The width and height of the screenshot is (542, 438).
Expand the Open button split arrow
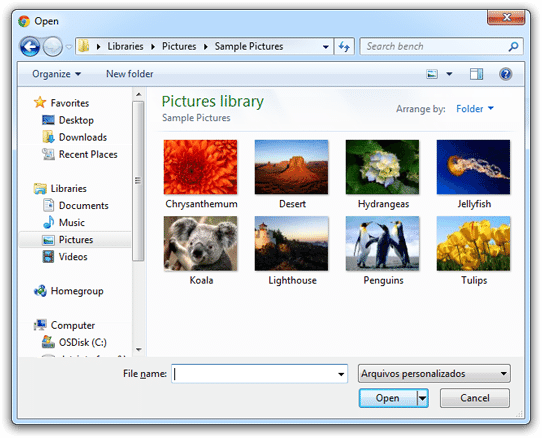pyautogui.click(x=422, y=398)
